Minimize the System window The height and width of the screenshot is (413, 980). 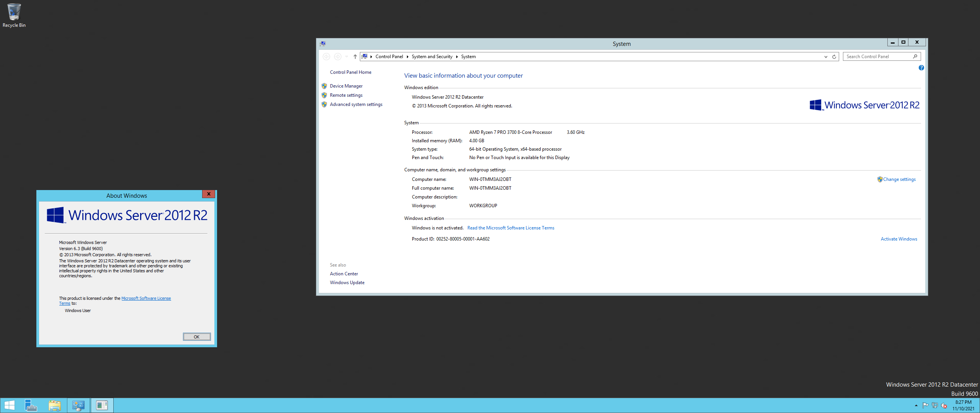[893, 42]
